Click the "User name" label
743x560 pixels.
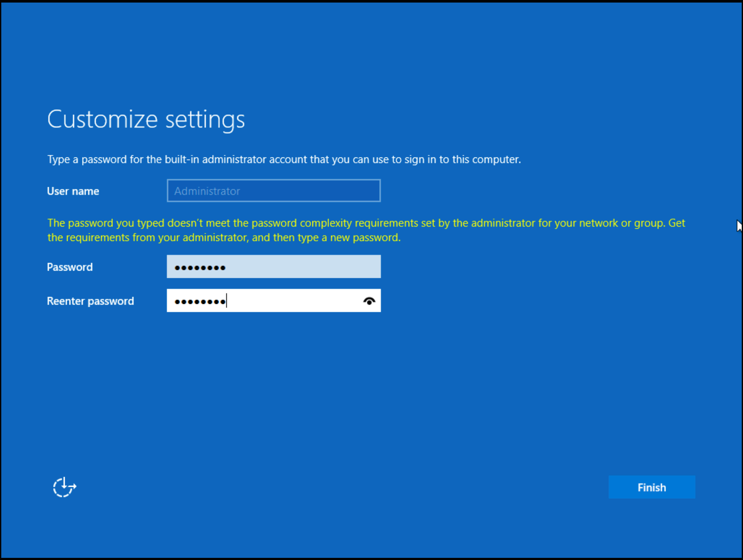point(73,191)
